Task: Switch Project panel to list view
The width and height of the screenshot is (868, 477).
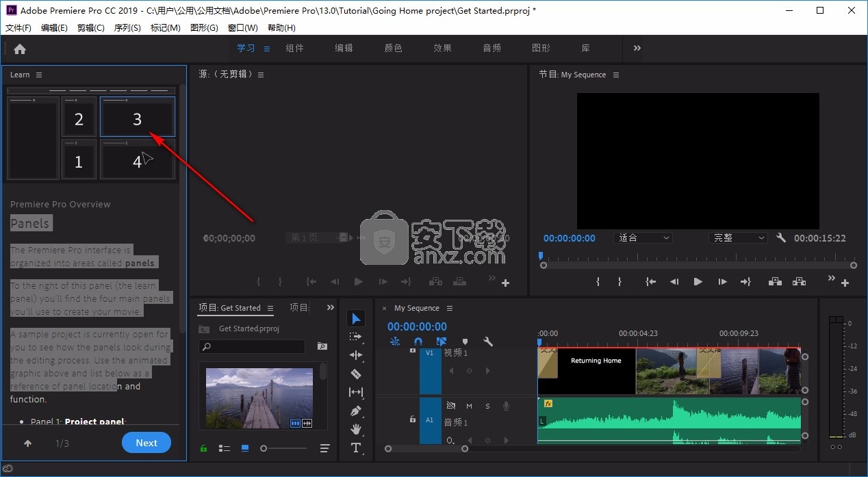Action: pyautogui.click(x=225, y=448)
